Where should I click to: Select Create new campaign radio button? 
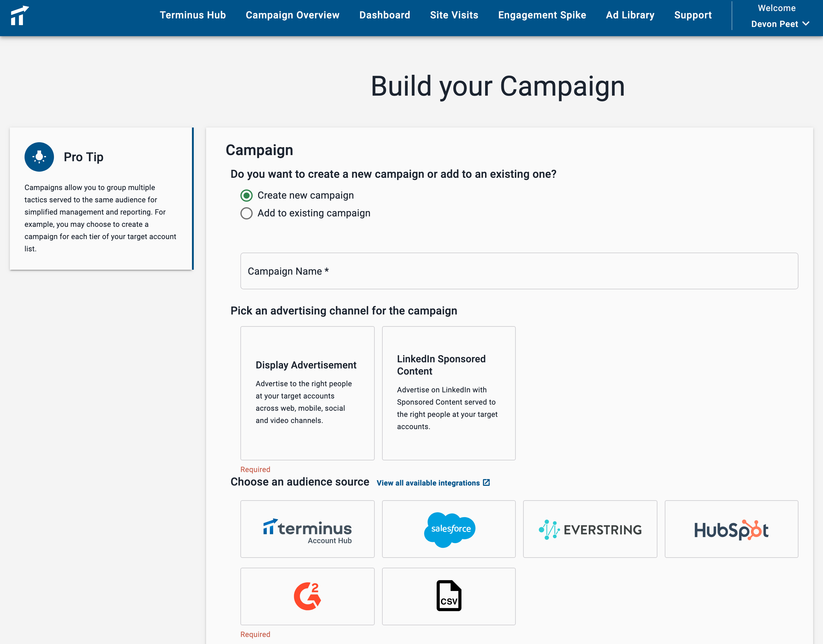(x=246, y=195)
